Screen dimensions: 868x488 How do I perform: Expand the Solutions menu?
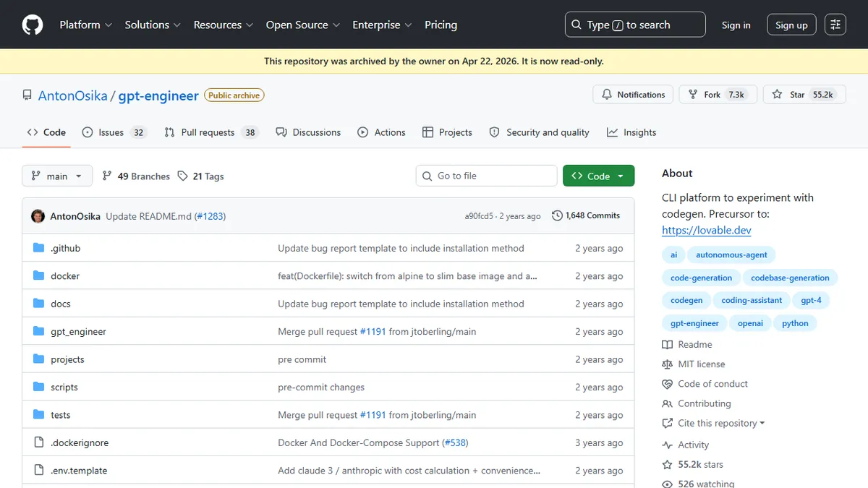tap(153, 25)
